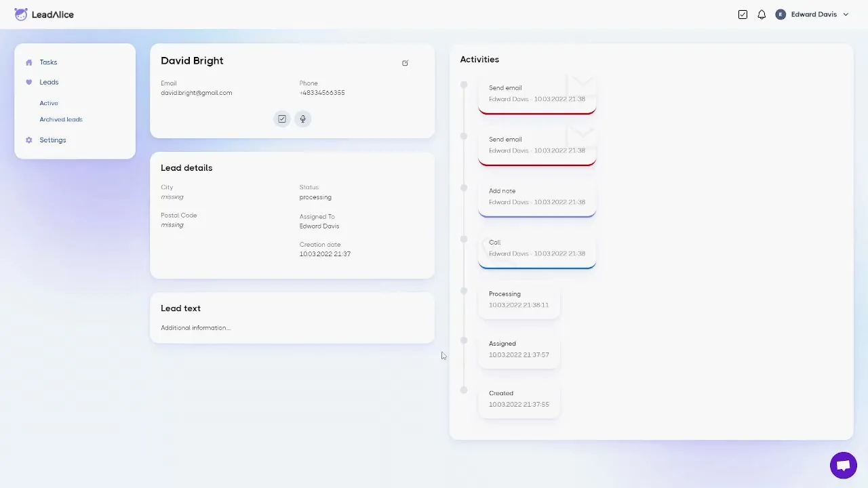Click the LeadAlice logo icon
868x488 pixels.
point(21,14)
